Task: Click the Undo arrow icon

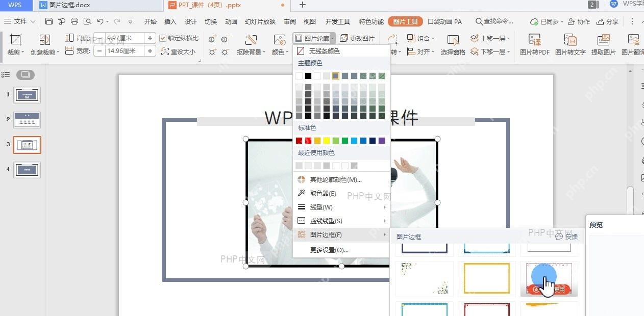Action: [x=100, y=21]
